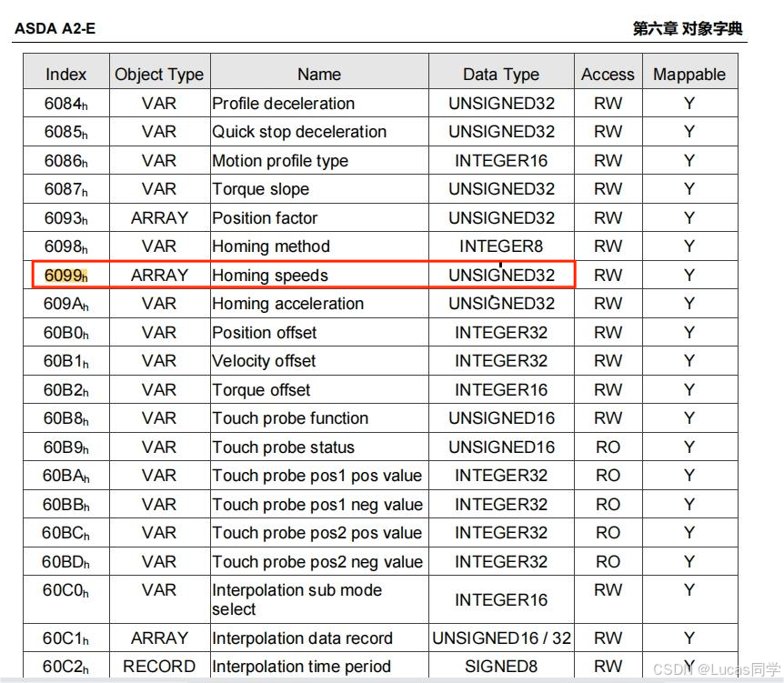Select index cell 60BDh

tap(66, 562)
